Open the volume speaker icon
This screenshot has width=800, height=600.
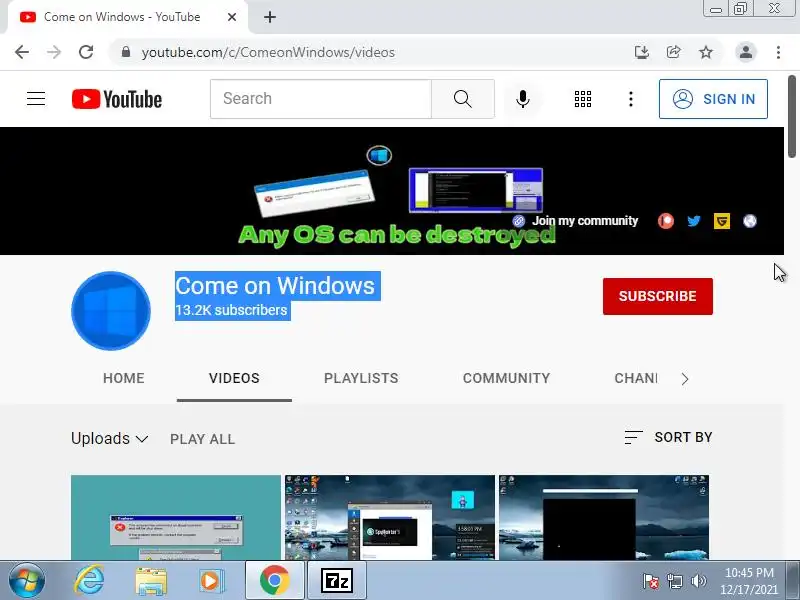pyautogui.click(x=698, y=581)
